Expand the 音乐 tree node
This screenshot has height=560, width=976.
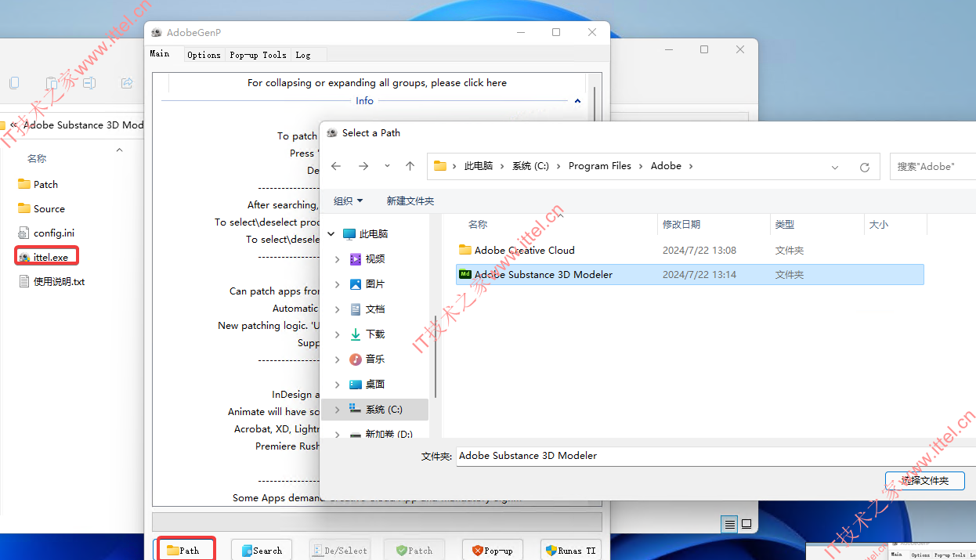[x=338, y=359]
